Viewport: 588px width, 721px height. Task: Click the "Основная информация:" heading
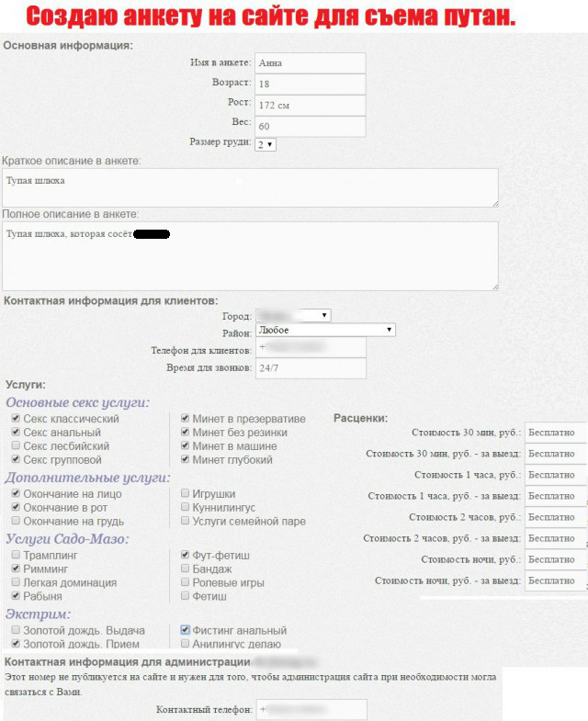coord(68,46)
